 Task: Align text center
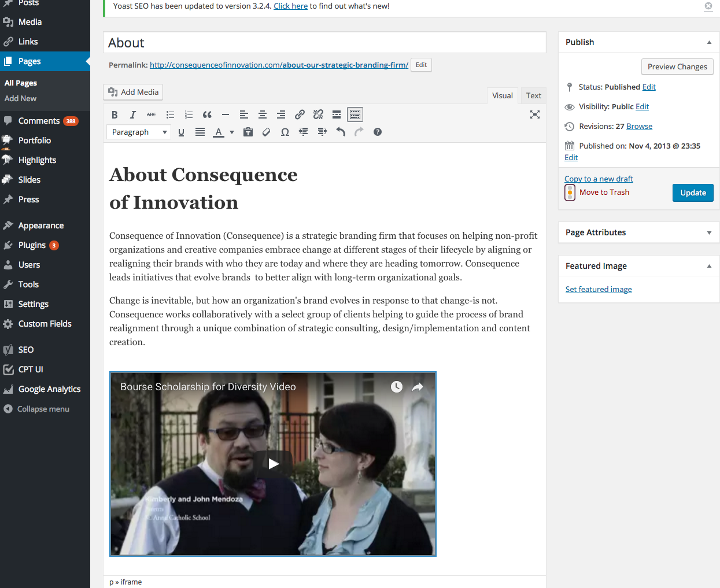tap(263, 114)
